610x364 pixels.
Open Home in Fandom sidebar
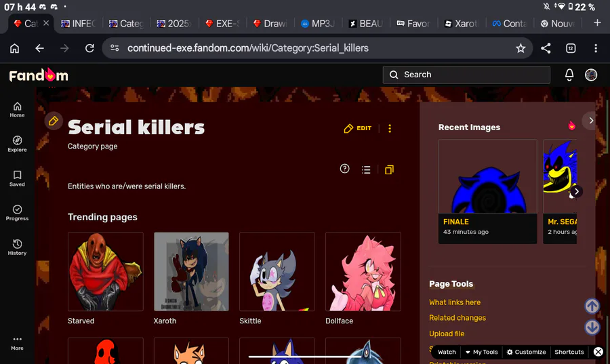17,110
